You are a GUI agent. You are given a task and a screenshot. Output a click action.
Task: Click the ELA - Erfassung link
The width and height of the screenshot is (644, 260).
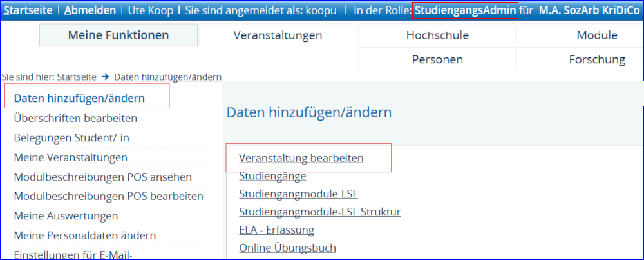276,230
